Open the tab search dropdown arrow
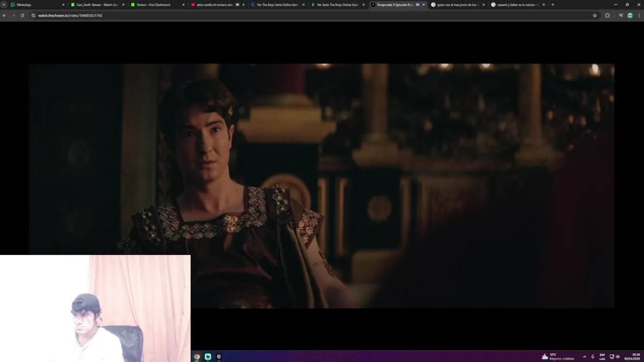 tap(4, 5)
